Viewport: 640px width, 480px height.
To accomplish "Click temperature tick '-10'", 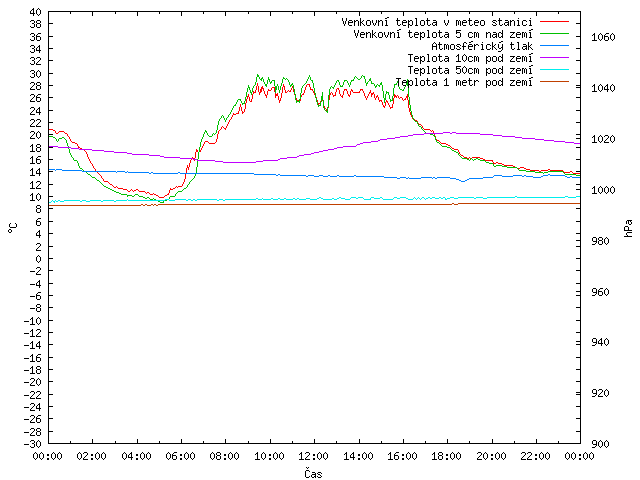I will 33,320.
